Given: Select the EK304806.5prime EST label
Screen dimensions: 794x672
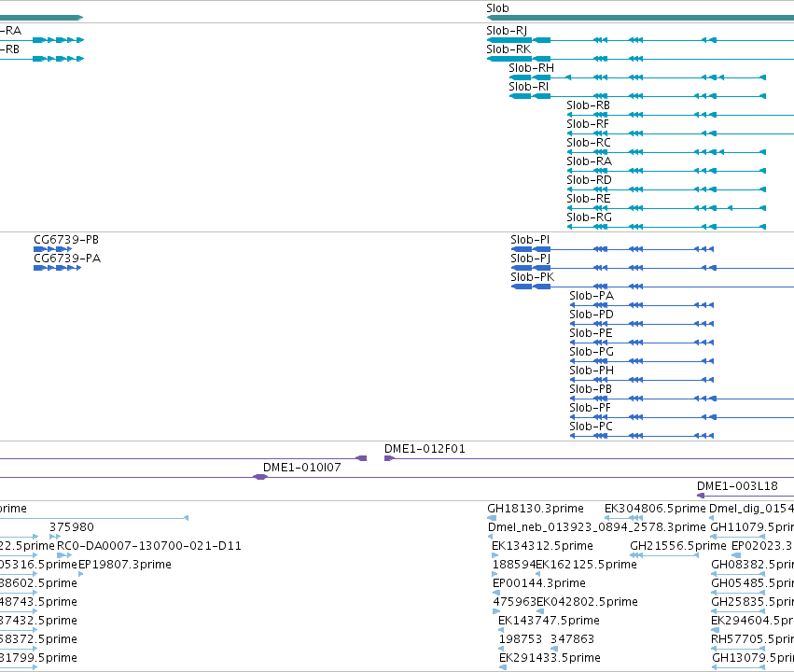Looking at the screenshot, I should 655,509.
